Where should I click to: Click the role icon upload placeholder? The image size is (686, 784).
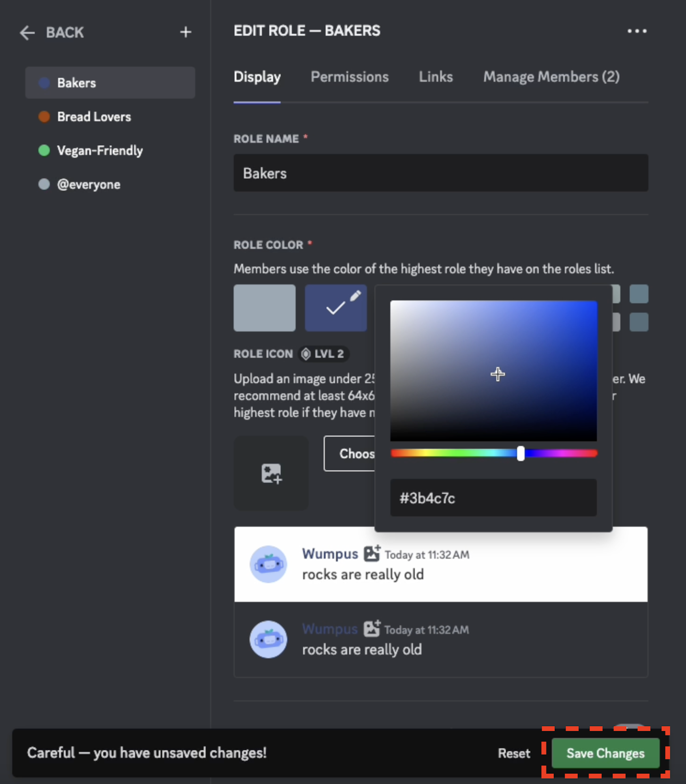[x=271, y=473]
